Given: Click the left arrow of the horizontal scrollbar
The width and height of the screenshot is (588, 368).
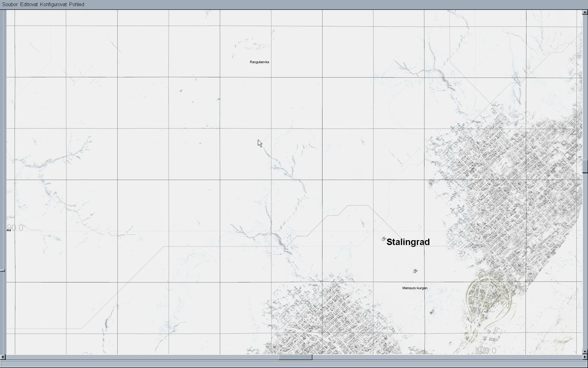Looking at the screenshot, I should point(3,357).
